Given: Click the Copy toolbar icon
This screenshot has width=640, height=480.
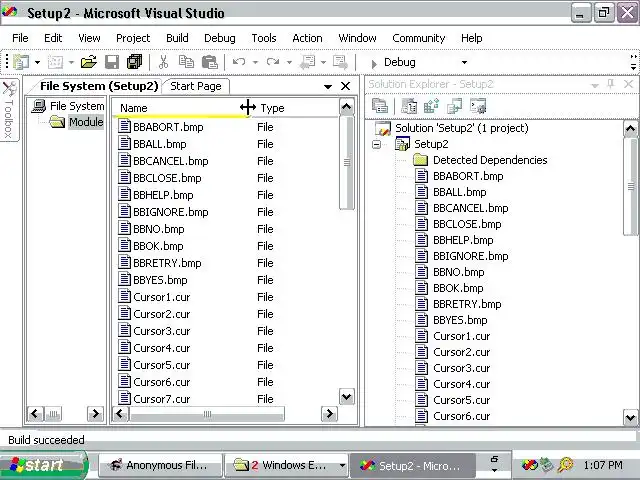Looking at the screenshot, I should 187,62.
